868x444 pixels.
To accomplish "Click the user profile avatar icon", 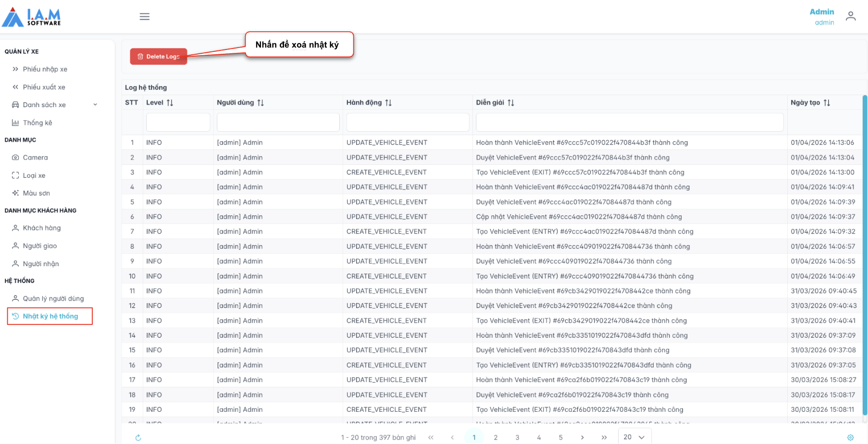I will click(x=850, y=17).
